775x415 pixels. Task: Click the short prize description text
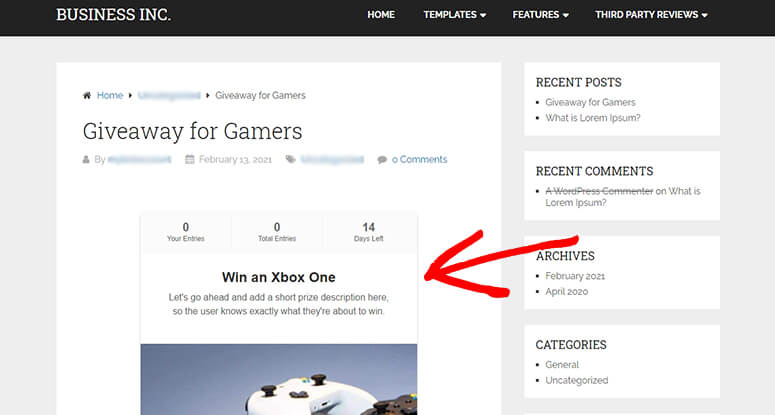(279, 304)
